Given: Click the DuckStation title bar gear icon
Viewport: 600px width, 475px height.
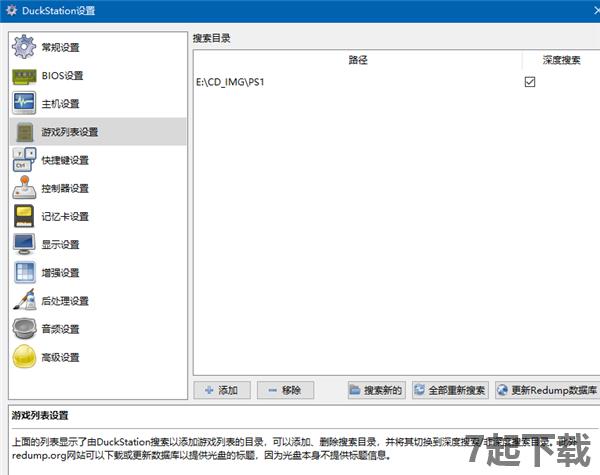Looking at the screenshot, I should tap(11, 10).
